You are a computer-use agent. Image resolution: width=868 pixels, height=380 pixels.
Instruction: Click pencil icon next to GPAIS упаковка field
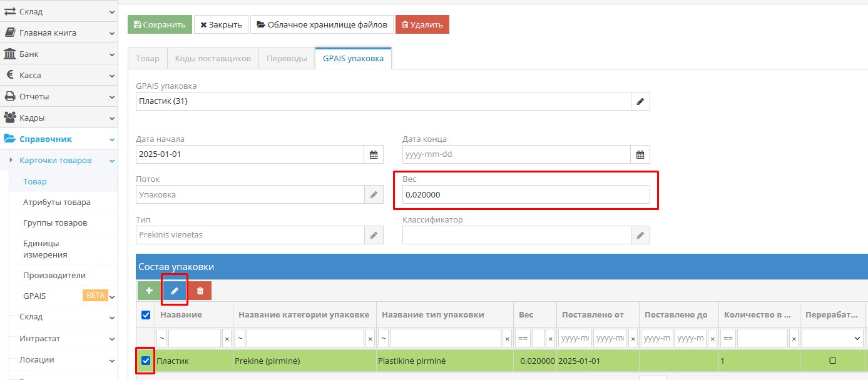tap(640, 101)
